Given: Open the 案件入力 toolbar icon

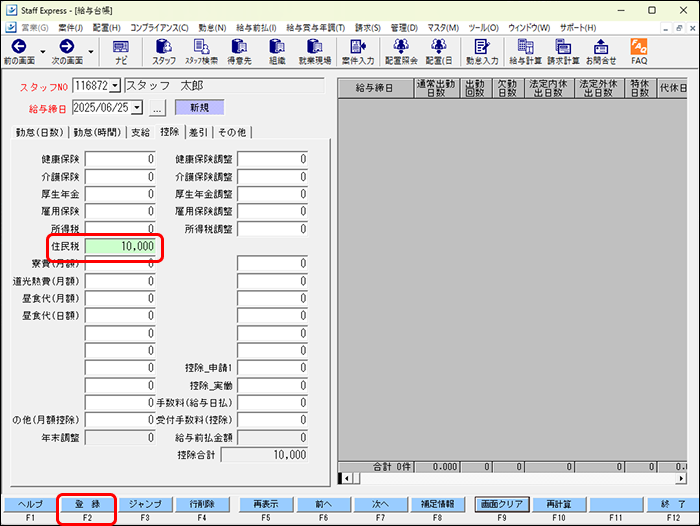Looking at the screenshot, I should (358, 52).
